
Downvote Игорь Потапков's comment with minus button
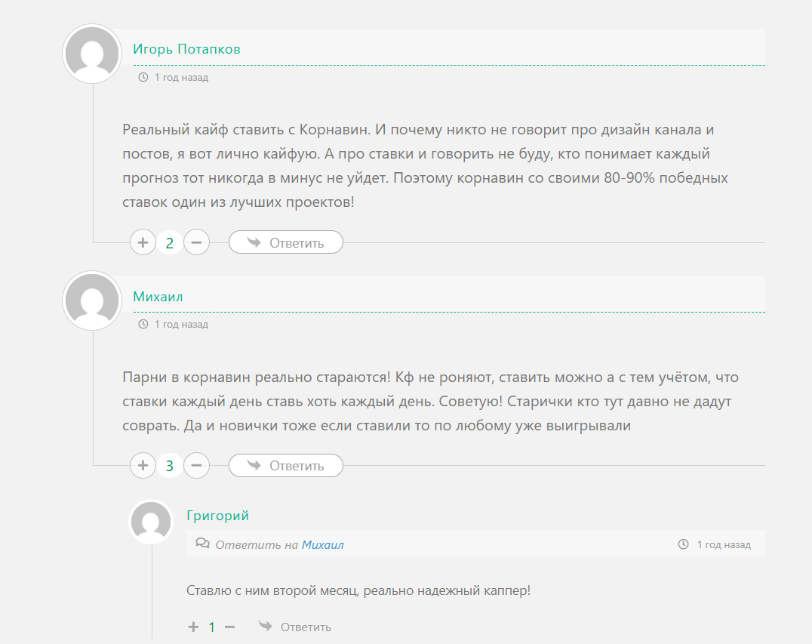pos(196,243)
